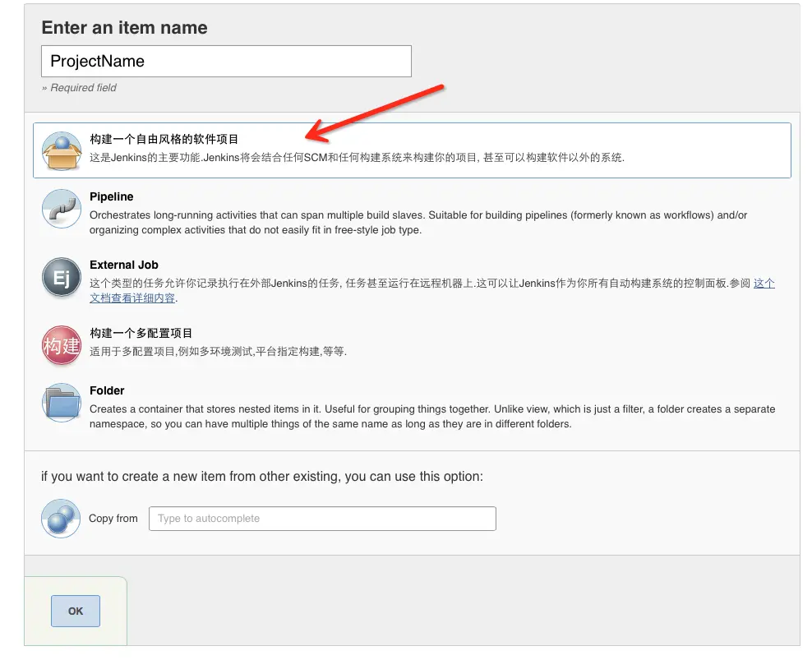Click the External Job Ej icon

[62, 277]
